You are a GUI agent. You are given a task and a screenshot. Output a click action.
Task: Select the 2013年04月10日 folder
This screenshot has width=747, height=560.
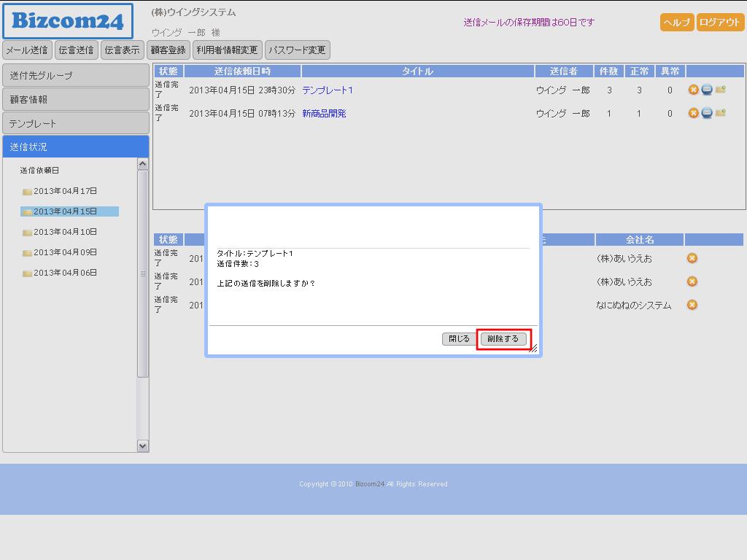tap(64, 232)
